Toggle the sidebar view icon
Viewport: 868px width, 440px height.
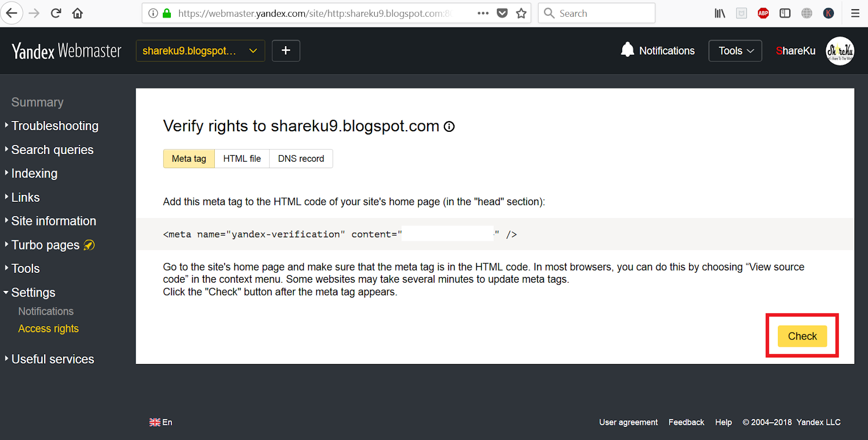(x=785, y=13)
